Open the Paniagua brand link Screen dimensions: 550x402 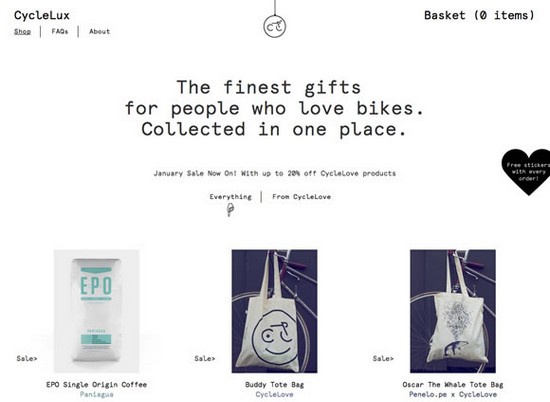[x=96, y=395]
